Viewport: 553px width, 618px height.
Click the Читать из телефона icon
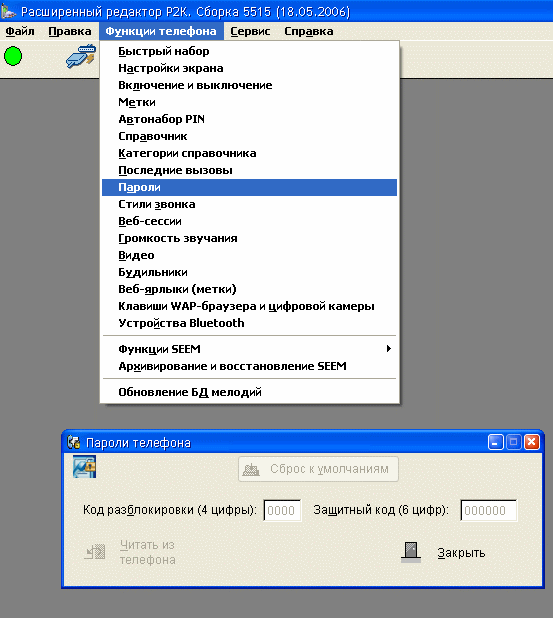(x=95, y=552)
